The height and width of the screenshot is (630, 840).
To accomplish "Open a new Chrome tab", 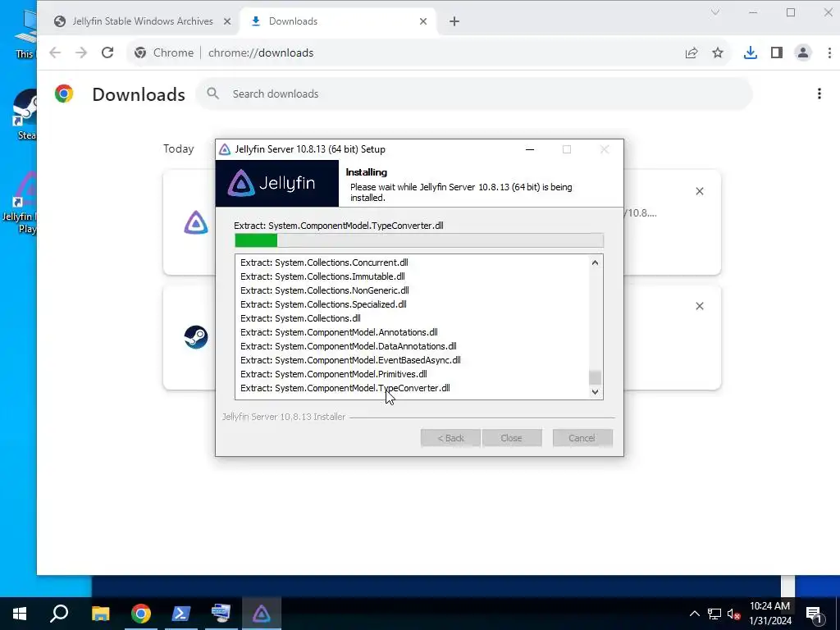I will [454, 21].
